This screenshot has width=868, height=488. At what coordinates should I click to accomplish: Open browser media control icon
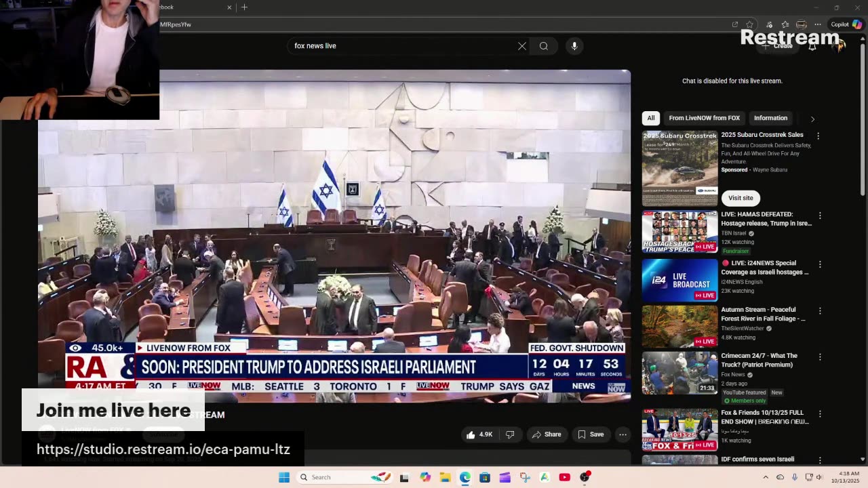coord(768,24)
